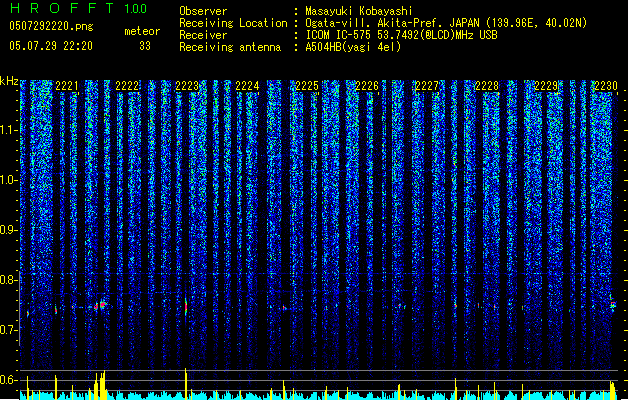Click the meteor echo below the 2230 marker
This screenshot has height=400, width=629.
613,304
